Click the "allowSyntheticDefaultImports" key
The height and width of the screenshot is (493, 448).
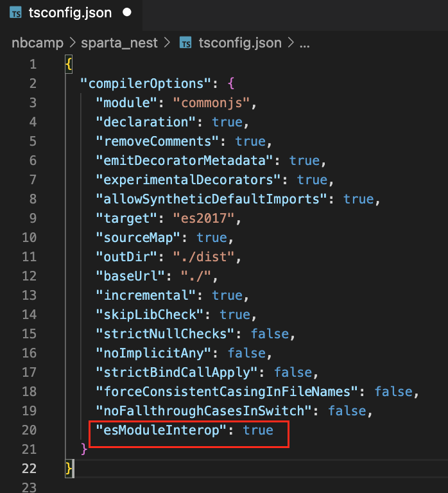pyautogui.click(x=211, y=199)
